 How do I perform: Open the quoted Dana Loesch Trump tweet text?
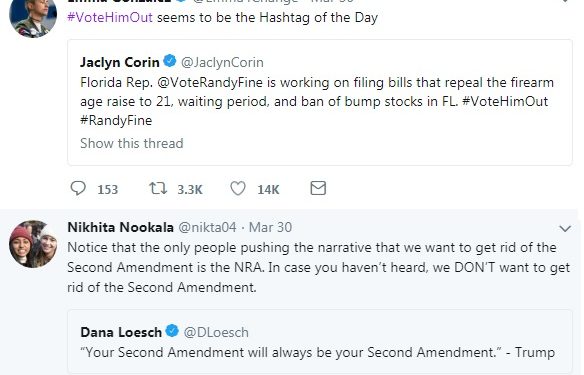point(318,352)
